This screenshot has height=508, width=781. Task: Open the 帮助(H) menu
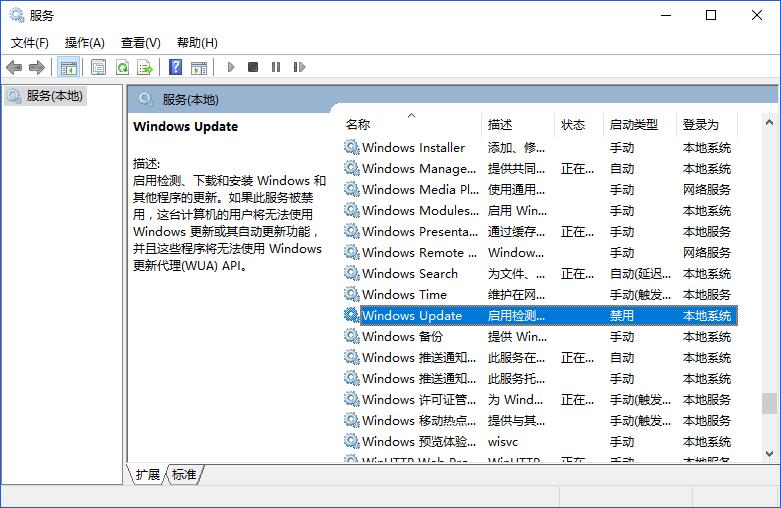click(197, 43)
